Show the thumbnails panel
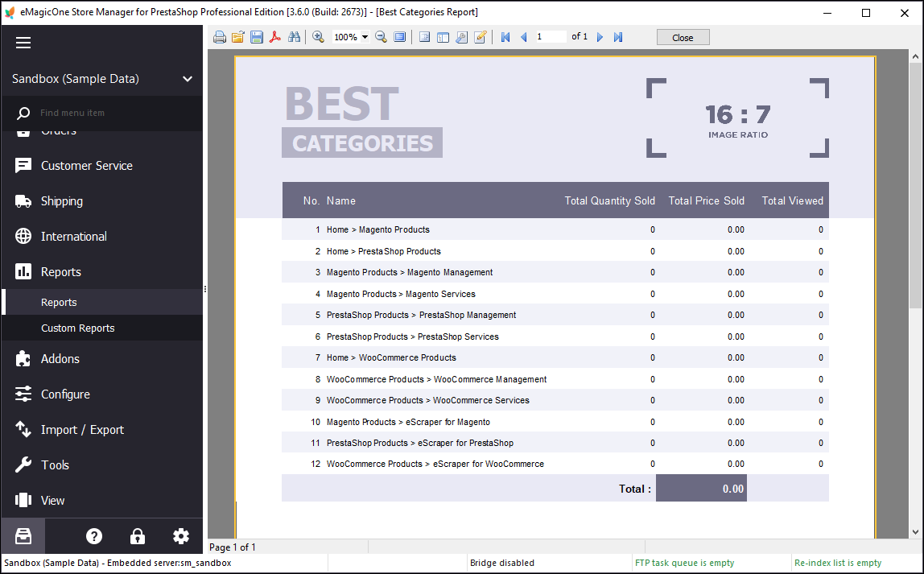This screenshot has height=574, width=924. point(443,37)
